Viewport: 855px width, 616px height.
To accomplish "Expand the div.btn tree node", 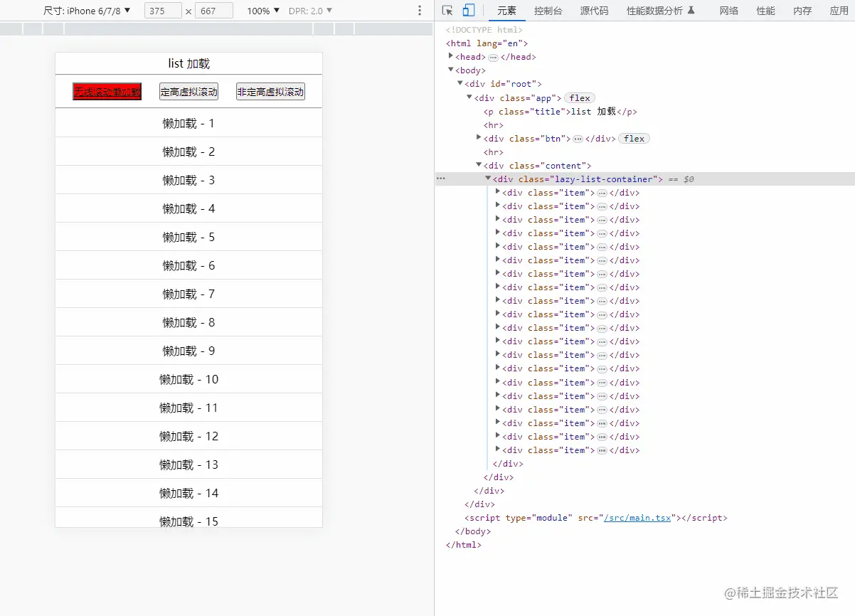I will coord(478,138).
